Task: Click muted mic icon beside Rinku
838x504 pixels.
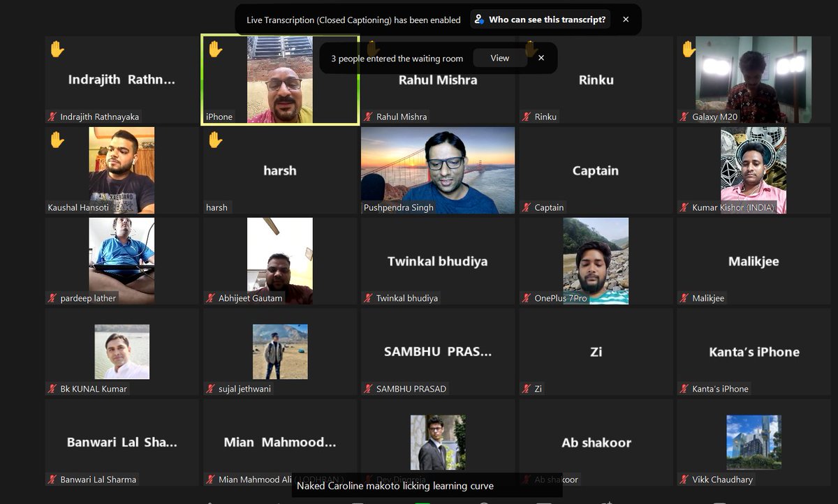Action: 527,117
